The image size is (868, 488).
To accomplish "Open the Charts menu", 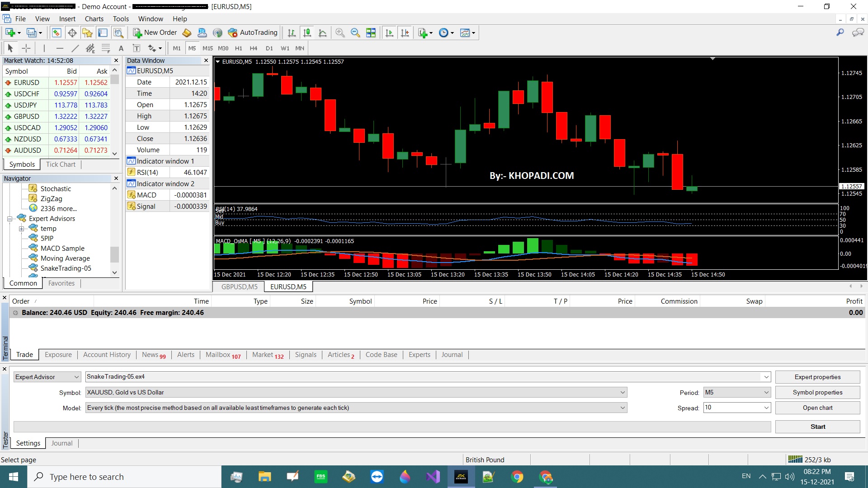I will pos(94,19).
